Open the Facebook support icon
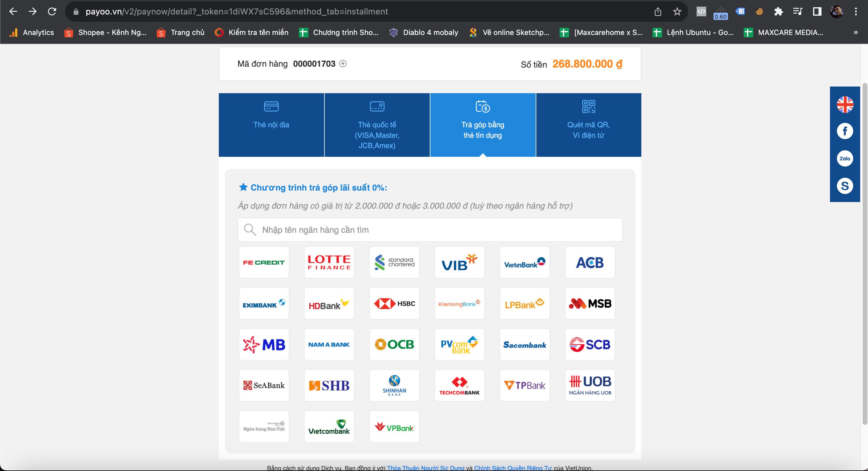Viewport: 868px width, 471px height. [x=845, y=131]
